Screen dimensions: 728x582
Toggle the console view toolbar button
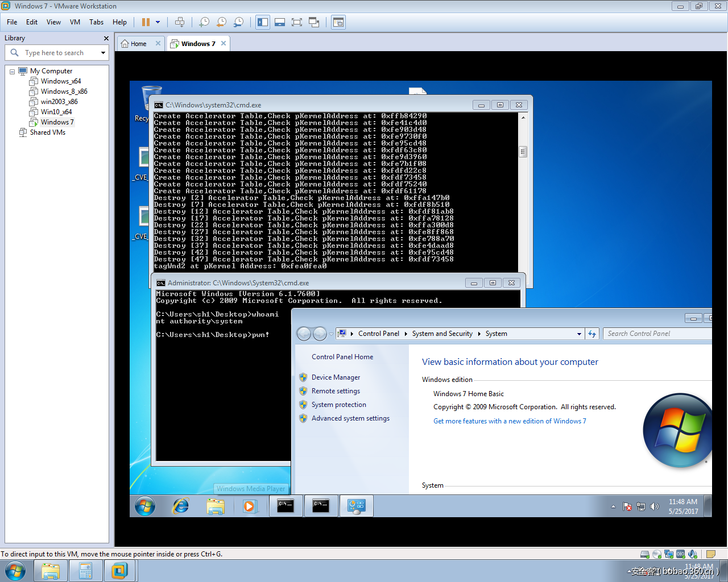tap(338, 22)
